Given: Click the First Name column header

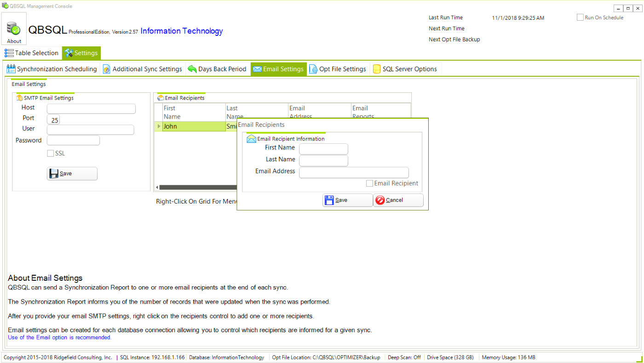Looking at the screenshot, I should pyautogui.click(x=194, y=112).
